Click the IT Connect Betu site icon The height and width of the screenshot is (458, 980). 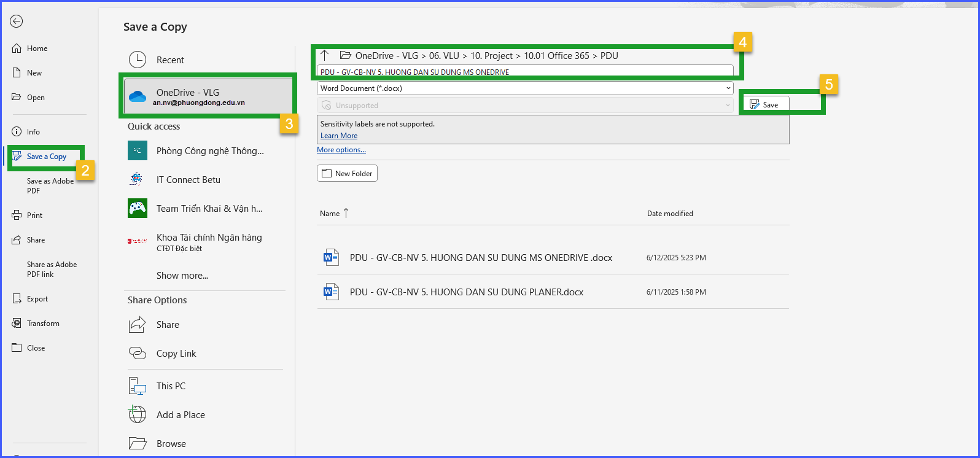coord(137,179)
